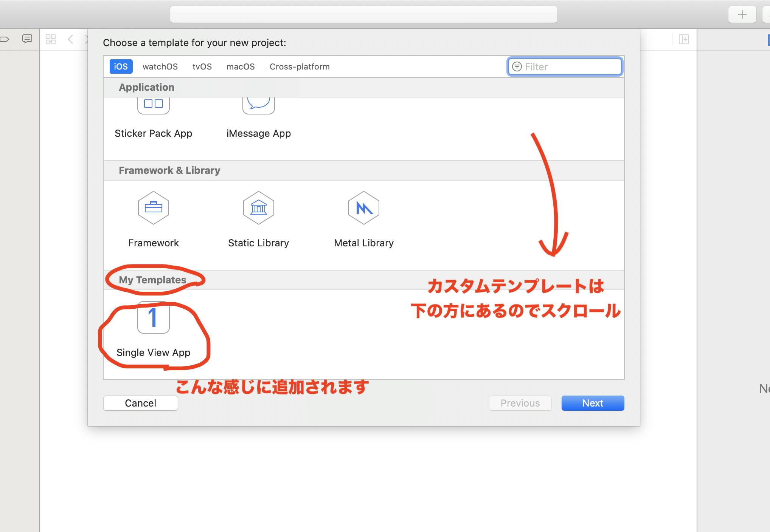Open the Cross-platform tab
This screenshot has width=770, height=532.
pos(300,66)
